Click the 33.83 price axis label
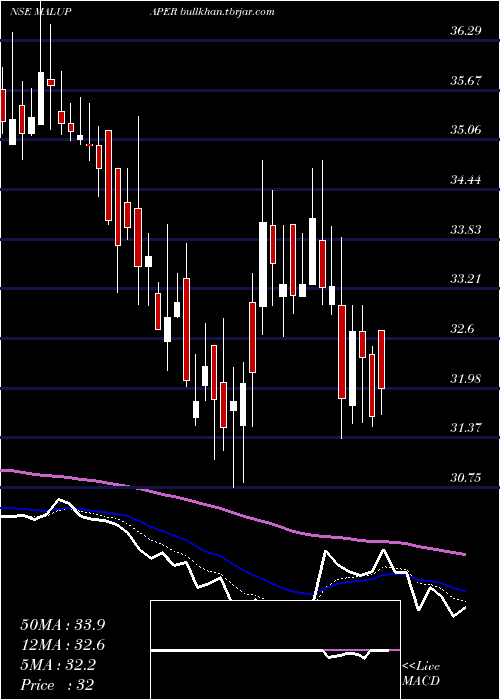Viewport: 500px width, 700px height. pyautogui.click(x=464, y=229)
